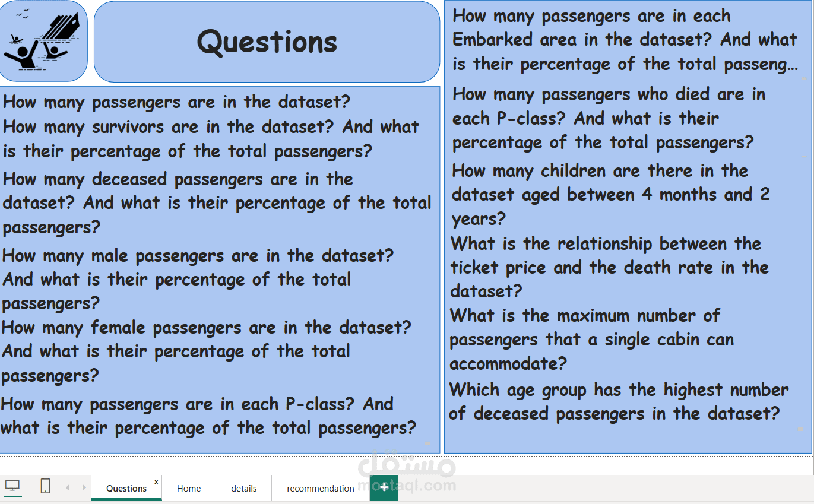
Task: Click question about survivors percentage
Action: click(x=211, y=138)
